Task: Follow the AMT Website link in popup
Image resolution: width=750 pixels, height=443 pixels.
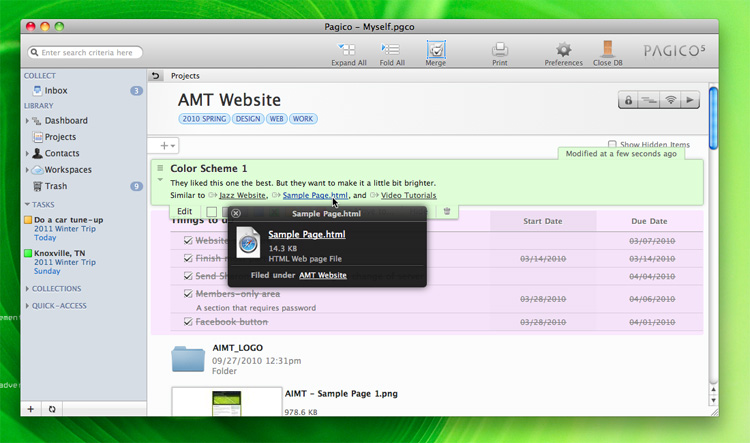Action: [x=323, y=275]
